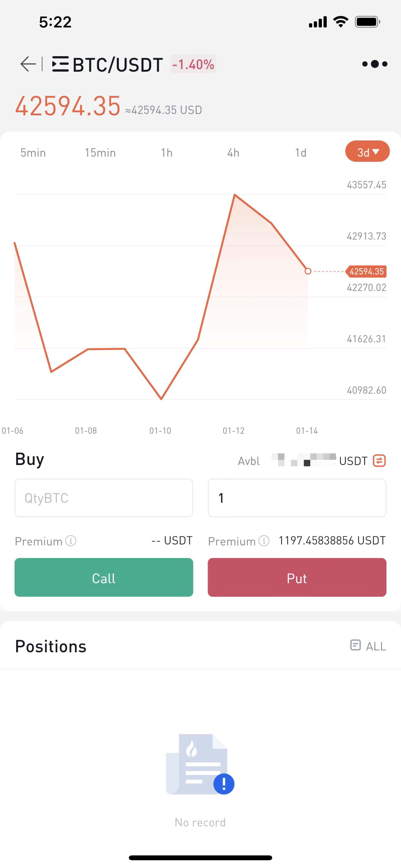401x868 pixels.
Task: Open the three-dot more options menu
Action: coord(375,64)
